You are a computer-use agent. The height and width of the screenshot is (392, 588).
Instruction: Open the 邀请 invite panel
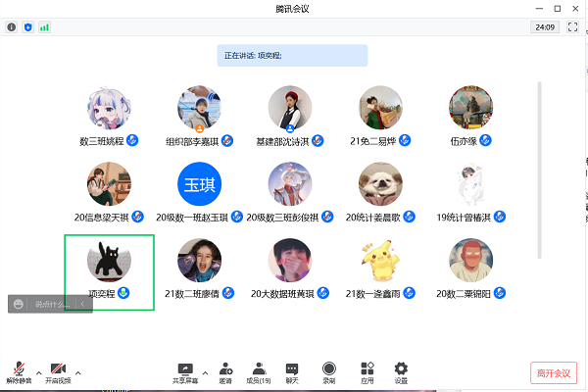(226, 371)
